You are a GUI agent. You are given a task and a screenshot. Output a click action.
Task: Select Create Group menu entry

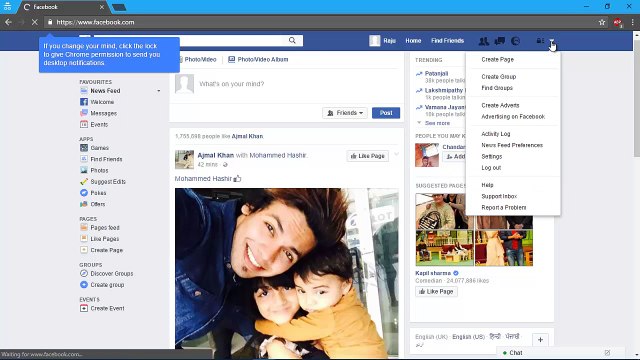(x=498, y=77)
